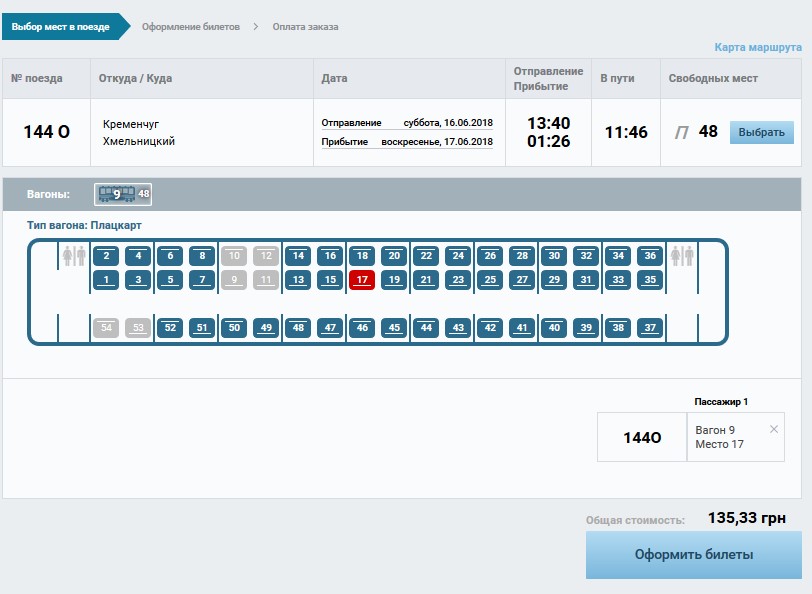This screenshot has height=594, width=812.
Task: Click train number 144О in passenger box
Action: click(x=642, y=437)
